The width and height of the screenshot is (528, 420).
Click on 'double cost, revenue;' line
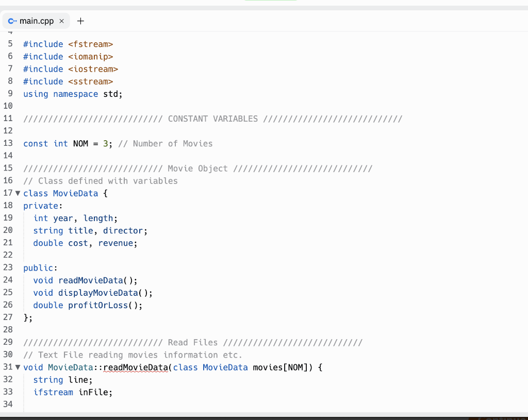tap(85, 243)
